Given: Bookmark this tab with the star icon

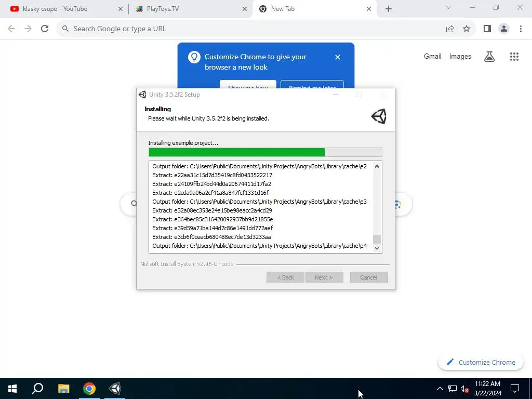Looking at the screenshot, I should click(x=467, y=29).
